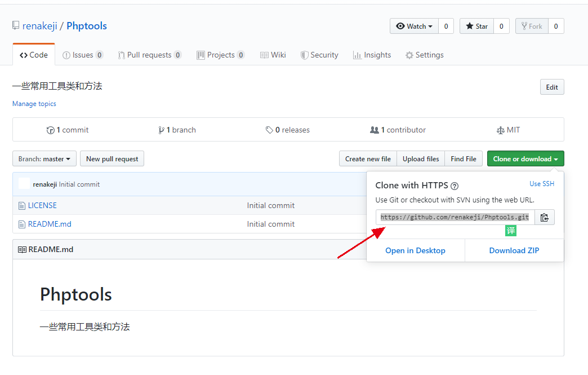This screenshot has height=375, width=588.
Task: Open the Projects tab
Action: pos(221,55)
